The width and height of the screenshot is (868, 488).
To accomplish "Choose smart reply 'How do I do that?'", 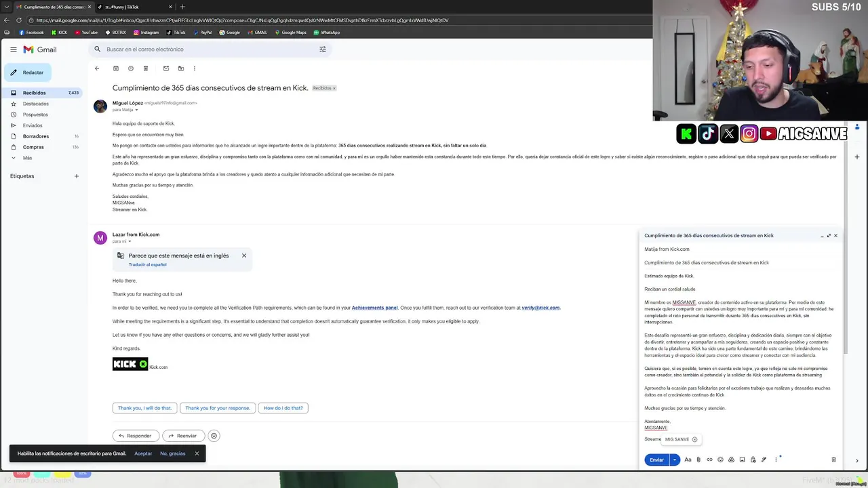I will [x=283, y=408].
